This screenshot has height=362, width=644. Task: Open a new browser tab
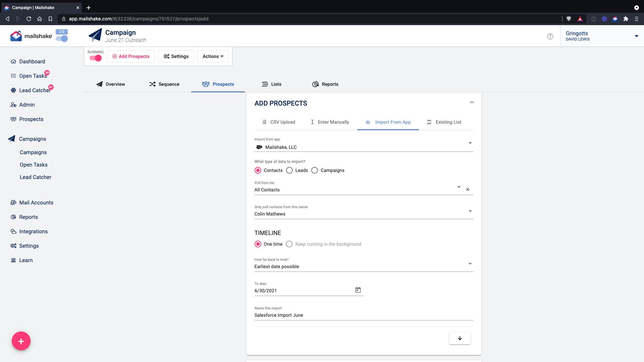89,7
